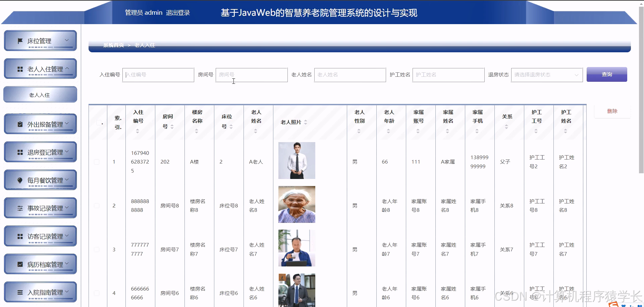This screenshot has height=307, width=644.
Task: Open the 退房状态 dropdown
Action: (x=546, y=75)
